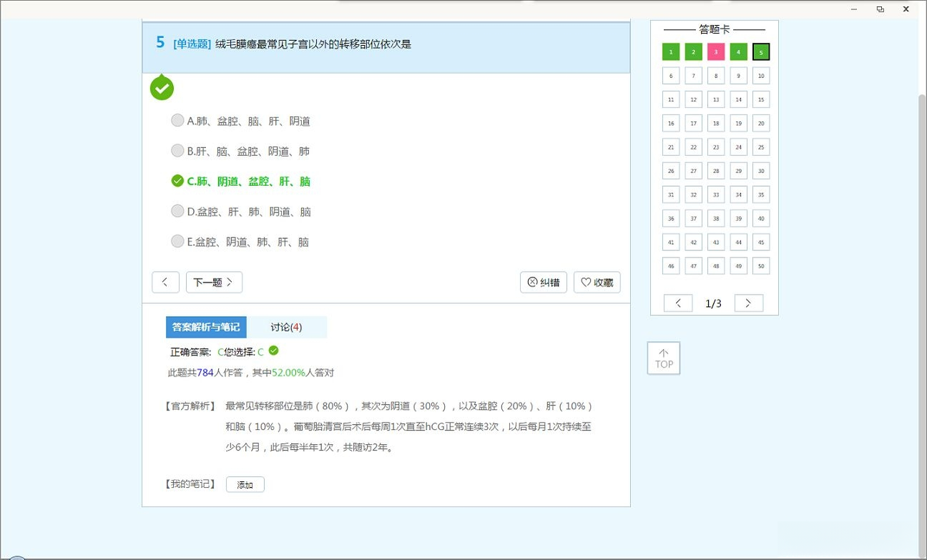Click the 答题卡 panel heading
This screenshot has width=927, height=560.
(x=714, y=30)
